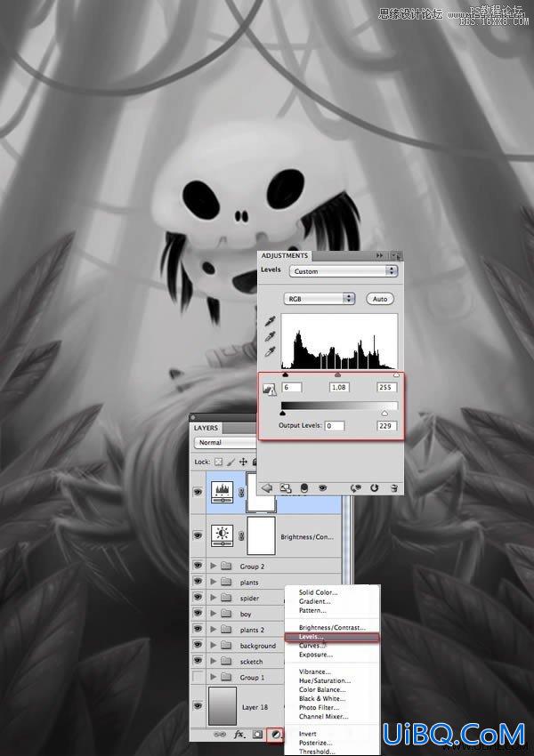Expand the Group 1 folder
This screenshot has width=534, height=756.
pyautogui.click(x=213, y=677)
